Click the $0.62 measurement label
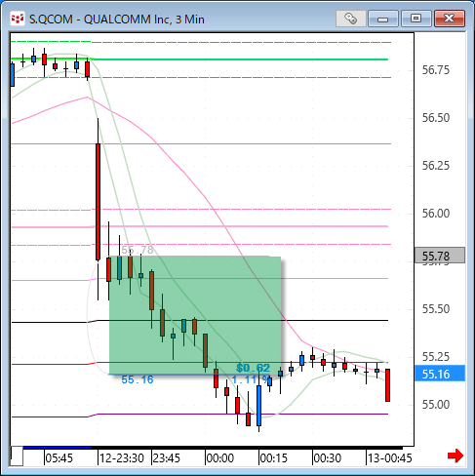Screen dimensions: 475x476 pos(253,368)
